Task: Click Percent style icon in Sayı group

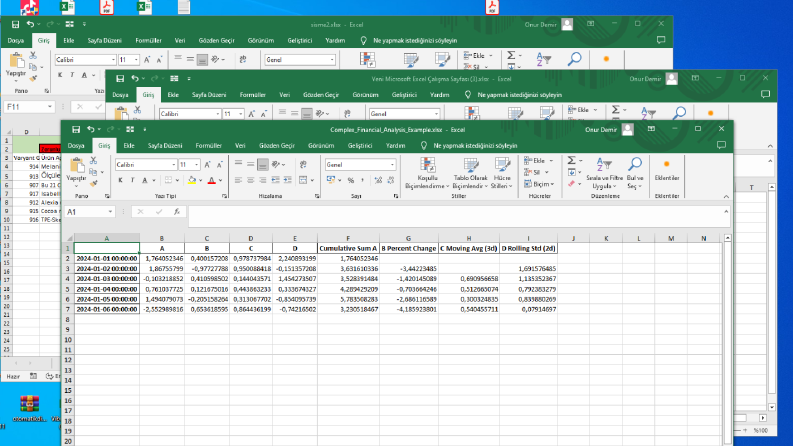Action: (350, 180)
